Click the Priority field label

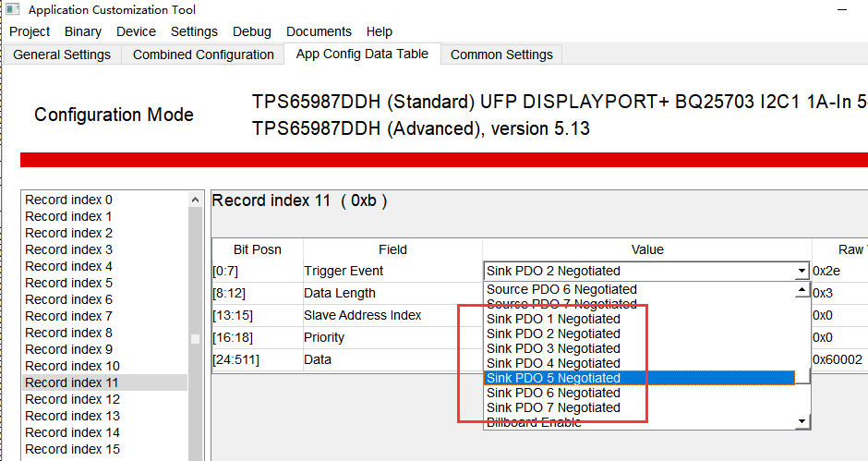point(324,337)
